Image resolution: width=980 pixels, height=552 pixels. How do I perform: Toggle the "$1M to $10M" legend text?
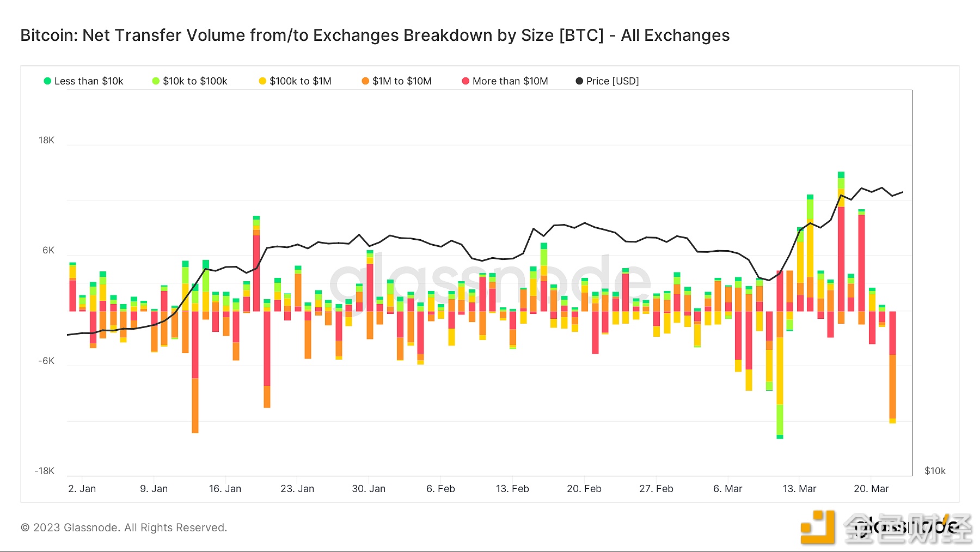pyautogui.click(x=402, y=81)
